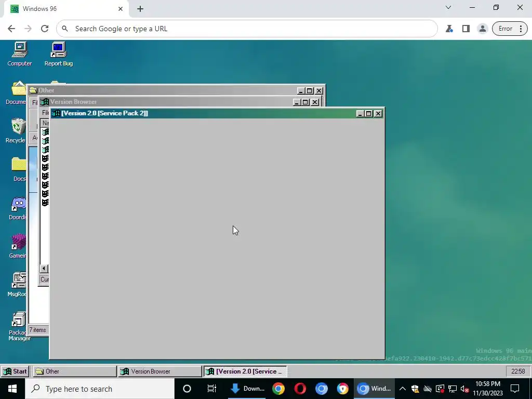
Task: Open the Windows notification center icon
Action: click(x=515, y=389)
